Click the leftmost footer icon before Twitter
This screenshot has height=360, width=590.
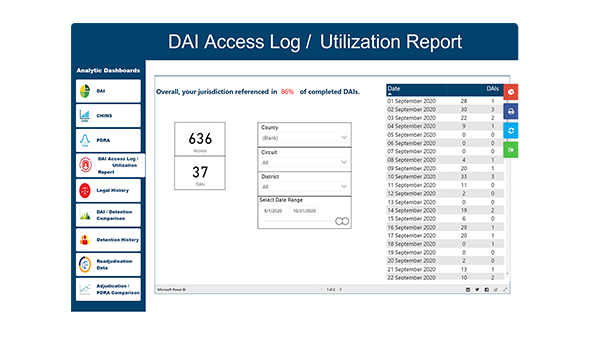[468, 290]
